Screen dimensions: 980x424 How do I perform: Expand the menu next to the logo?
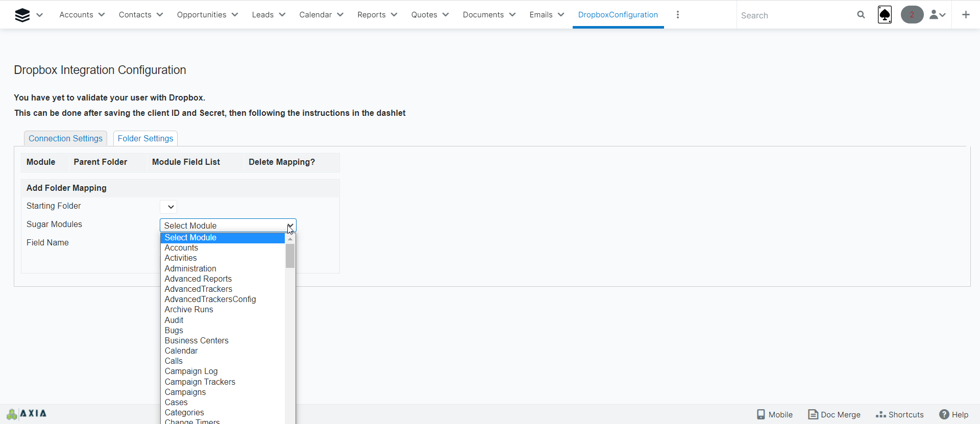pos(40,15)
